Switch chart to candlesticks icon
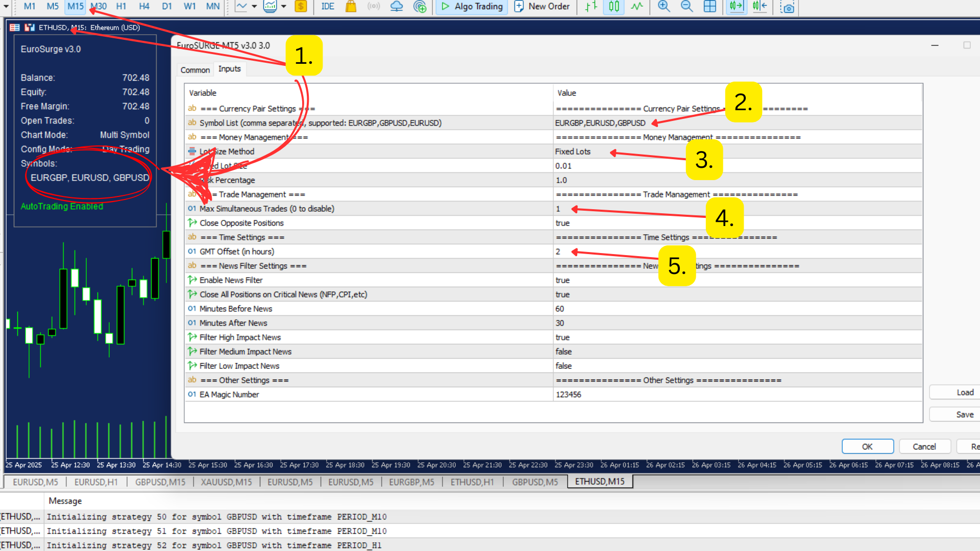The height and width of the screenshot is (551, 980). (x=614, y=7)
